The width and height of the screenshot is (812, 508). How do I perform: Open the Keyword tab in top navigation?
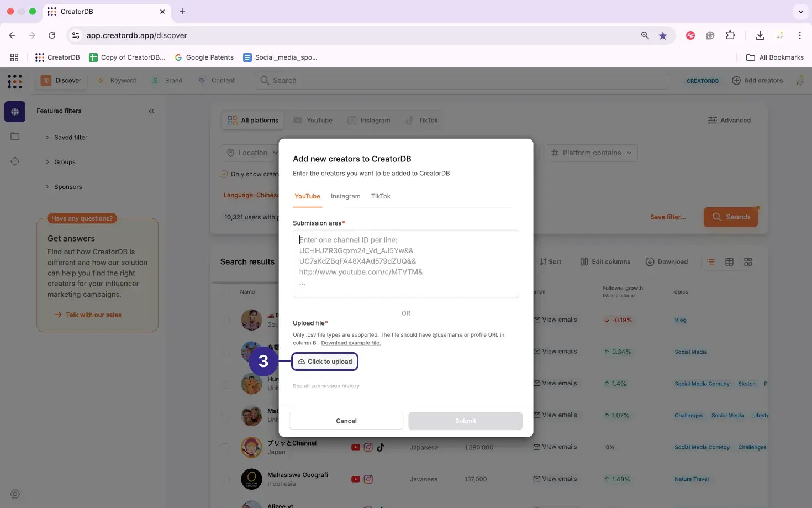pyautogui.click(x=117, y=81)
